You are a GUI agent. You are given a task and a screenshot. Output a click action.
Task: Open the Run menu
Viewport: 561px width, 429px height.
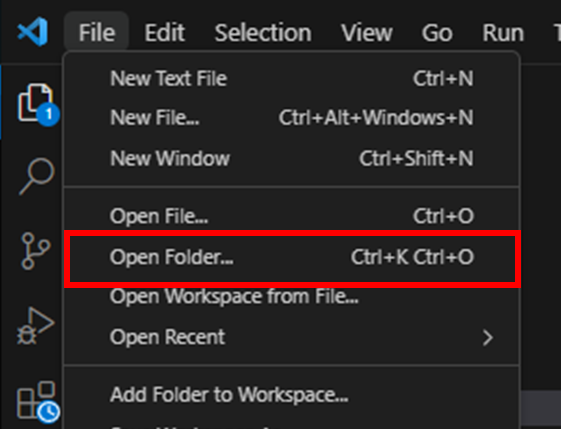click(503, 33)
